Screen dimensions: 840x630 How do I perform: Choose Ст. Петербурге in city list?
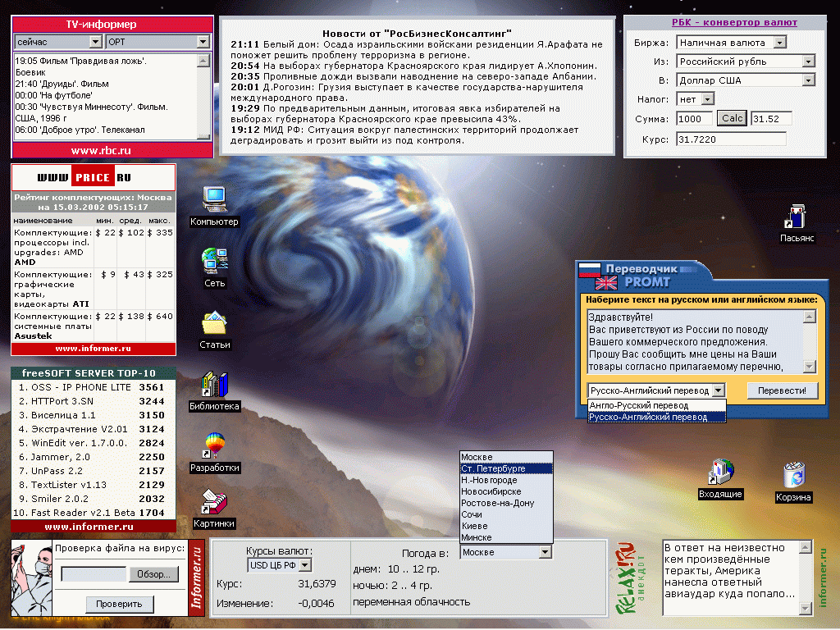[506, 468]
